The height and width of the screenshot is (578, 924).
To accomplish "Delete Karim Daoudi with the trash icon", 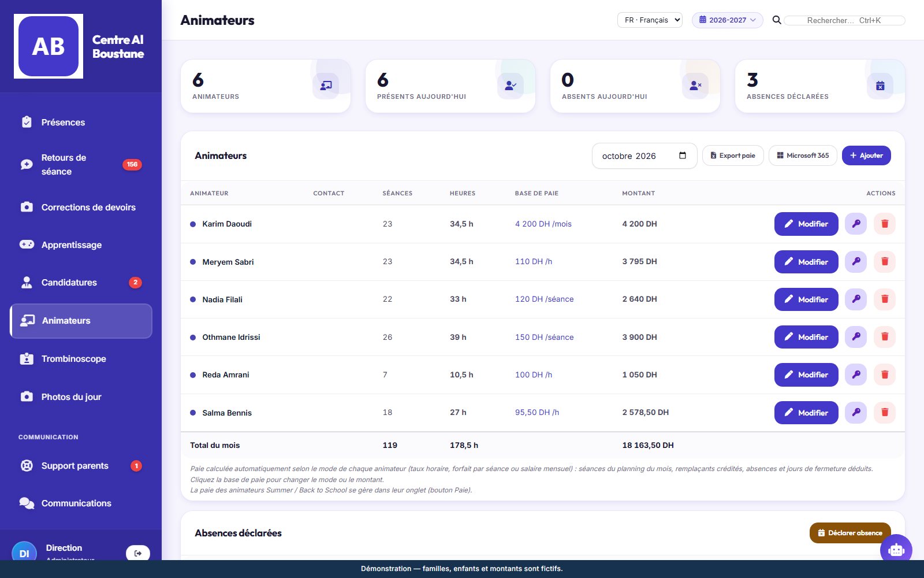I will pos(885,224).
